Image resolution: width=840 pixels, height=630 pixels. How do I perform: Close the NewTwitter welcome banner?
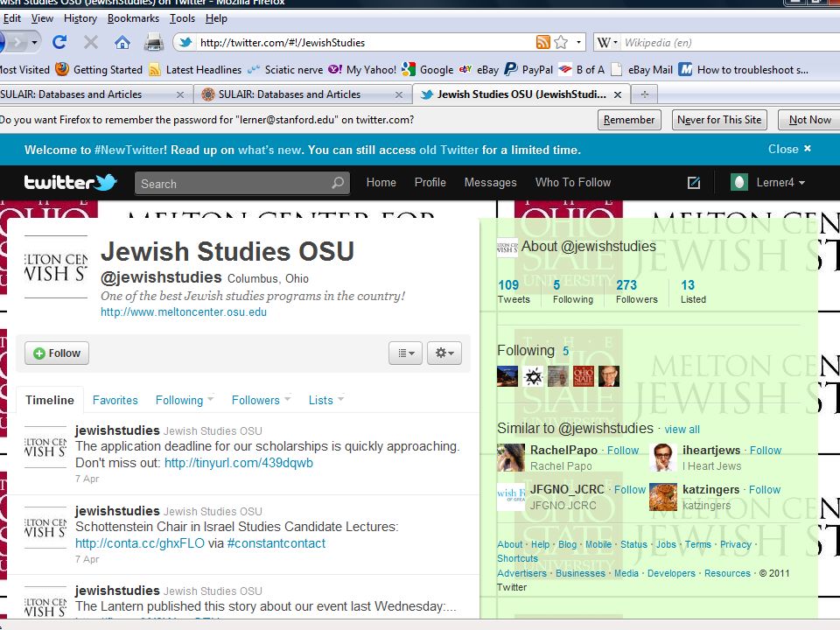[789, 149]
